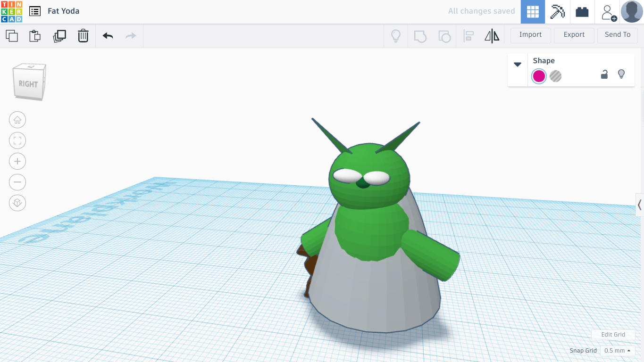Click the Duplicate and repeat icon

tap(59, 36)
